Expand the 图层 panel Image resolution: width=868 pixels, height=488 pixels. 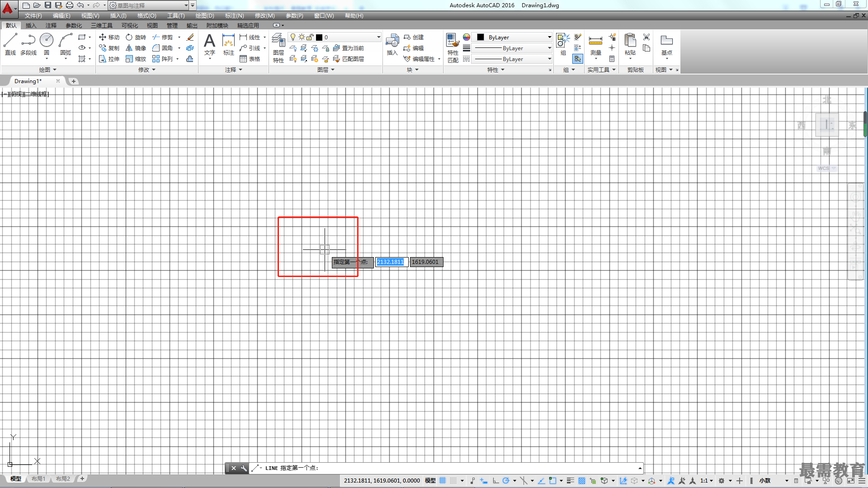[x=326, y=70]
